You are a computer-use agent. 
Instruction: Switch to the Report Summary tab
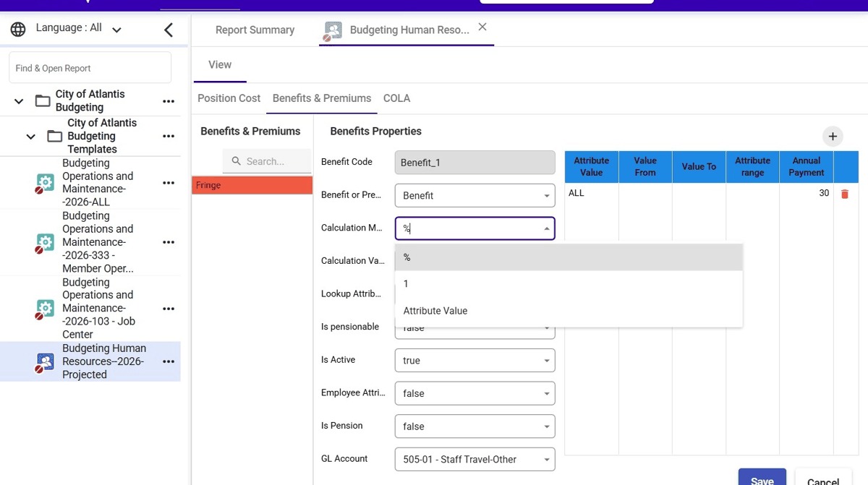click(x=255, y=30)
